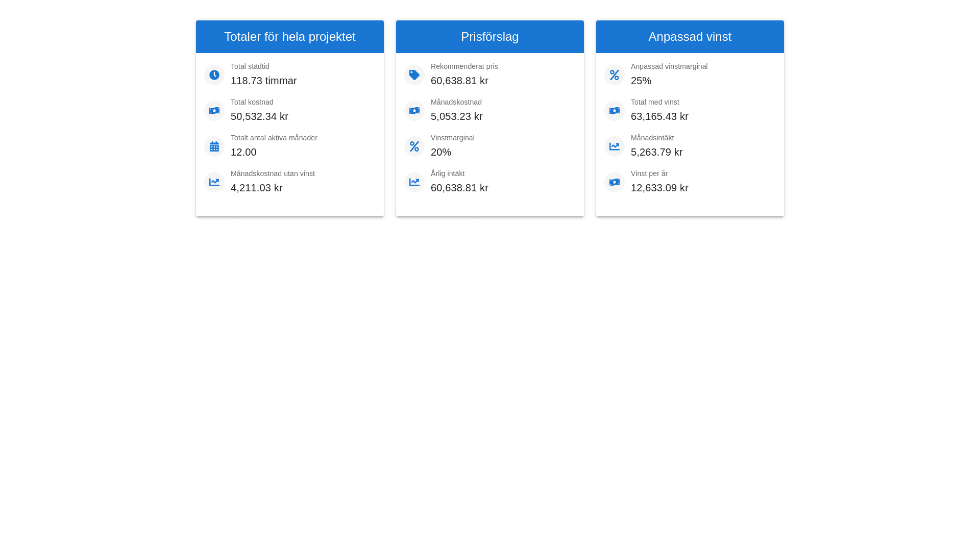This screenshot has width=980, height=551.
Task: Click the chart icon beside Månadsintäkt
Action: click(615, 146)
